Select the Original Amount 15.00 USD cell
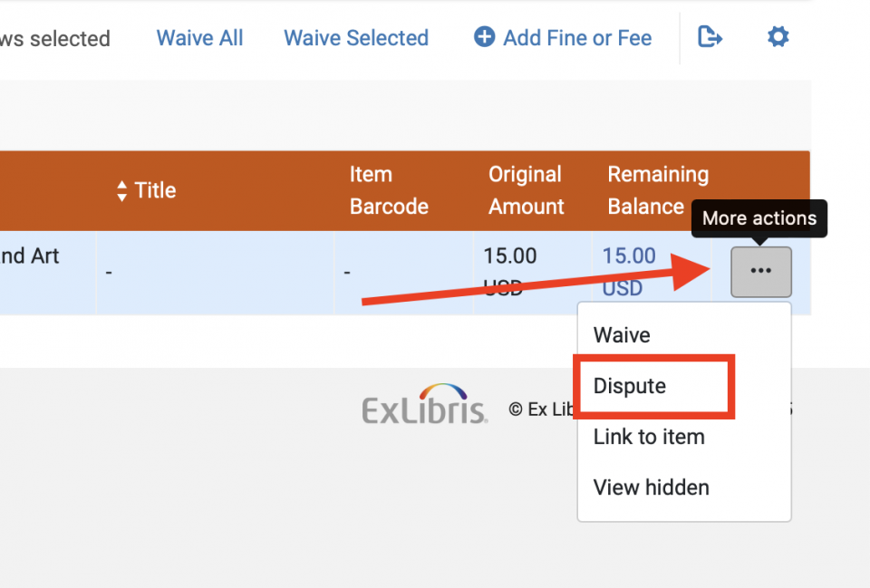 pyautogui.click(x=512, y=271)
